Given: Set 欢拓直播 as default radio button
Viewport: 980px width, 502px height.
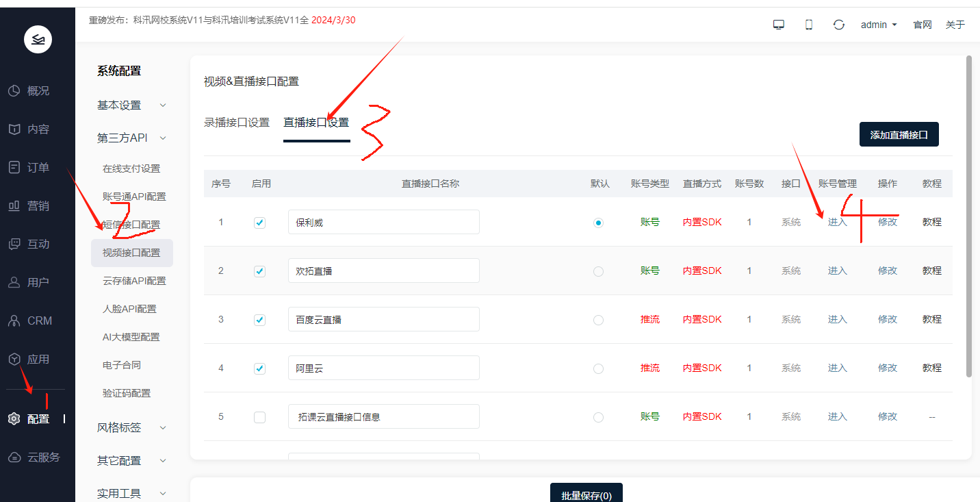Looking at the screenshot, I should click(598, 271).
